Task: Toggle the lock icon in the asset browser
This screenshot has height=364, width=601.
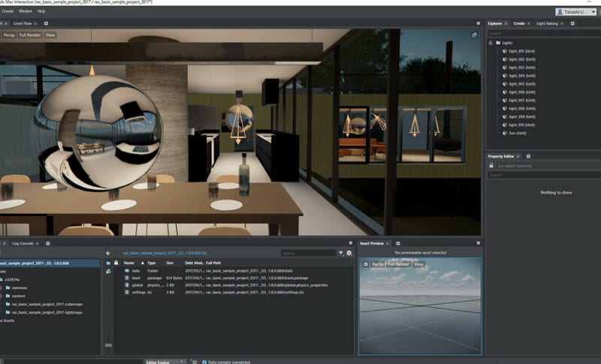Action: pyautogui.click(x=116, y=263)
